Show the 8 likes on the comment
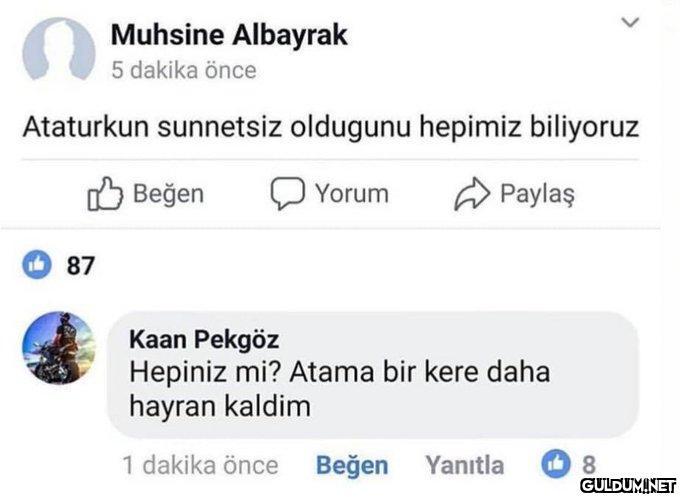 point(588,465)
